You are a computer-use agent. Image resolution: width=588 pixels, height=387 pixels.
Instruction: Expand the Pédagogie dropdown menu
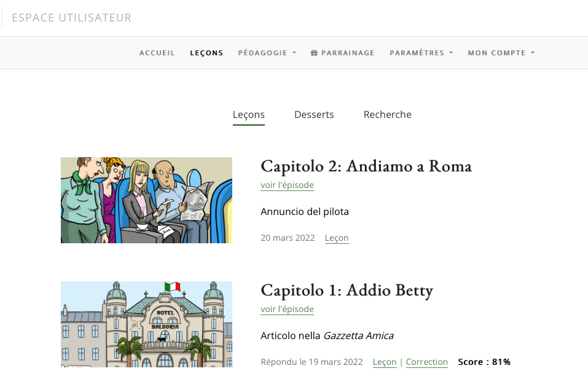[x=267, y=53]
